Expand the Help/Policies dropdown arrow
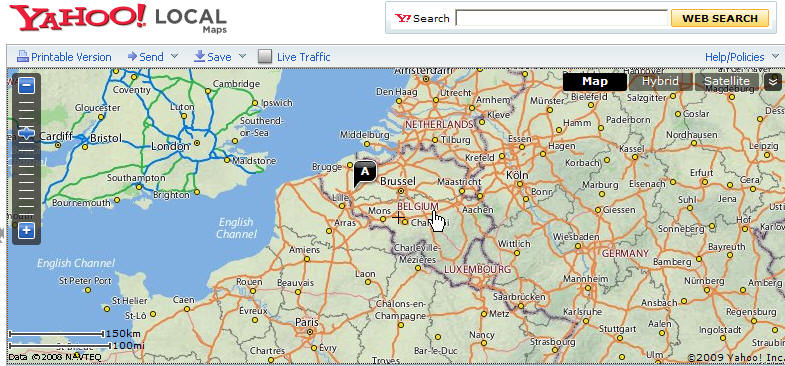This screenshot has height=366, width=785. click(x=775, y=56)
